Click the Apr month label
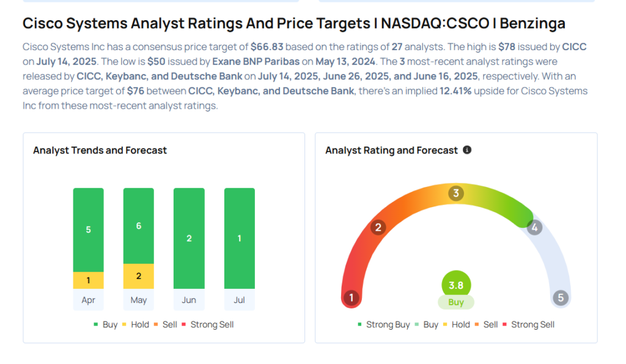The height and width of the screenshot is (364, 626). [88, 300]
